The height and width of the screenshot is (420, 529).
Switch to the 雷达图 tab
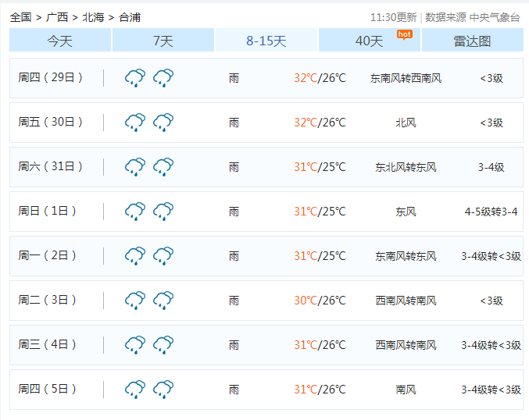(x=472, y=41)
